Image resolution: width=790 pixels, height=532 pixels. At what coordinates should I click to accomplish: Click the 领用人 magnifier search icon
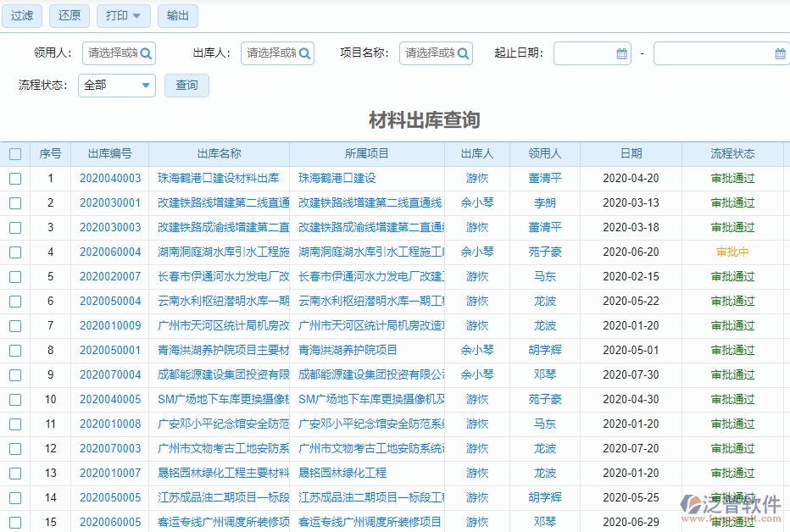click(144, 53)
